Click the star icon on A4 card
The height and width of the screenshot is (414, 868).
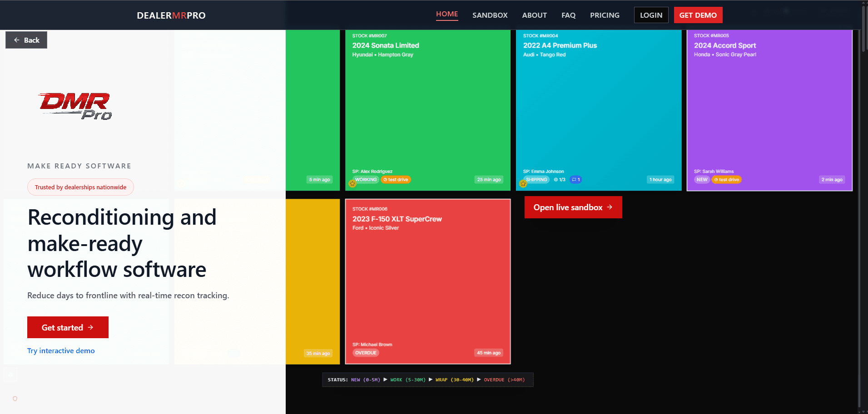[x=523, y=184]
